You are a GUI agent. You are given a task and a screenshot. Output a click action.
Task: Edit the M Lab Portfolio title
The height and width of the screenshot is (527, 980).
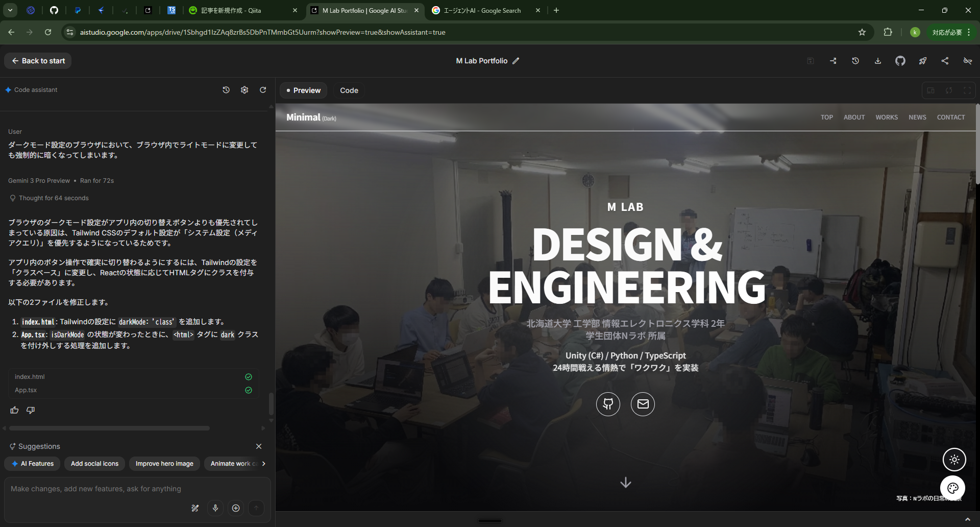[x=516, y=61]
